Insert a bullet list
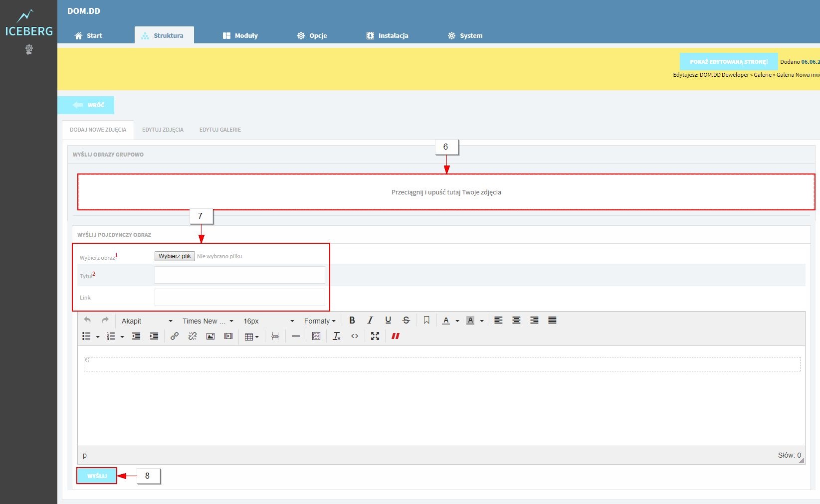The width and height of the screenshot is (820, 504). pyautogui.click(x=86, y=336)
